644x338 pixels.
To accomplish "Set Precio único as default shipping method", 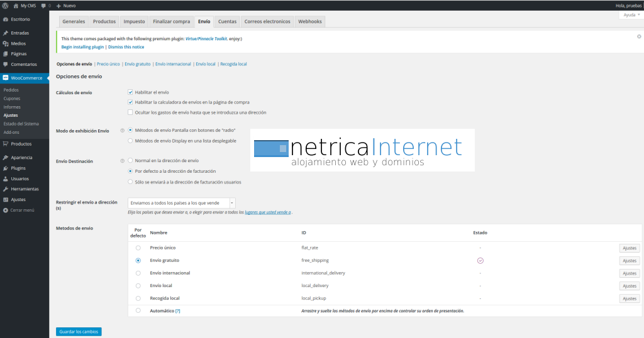I will (138, 248).
